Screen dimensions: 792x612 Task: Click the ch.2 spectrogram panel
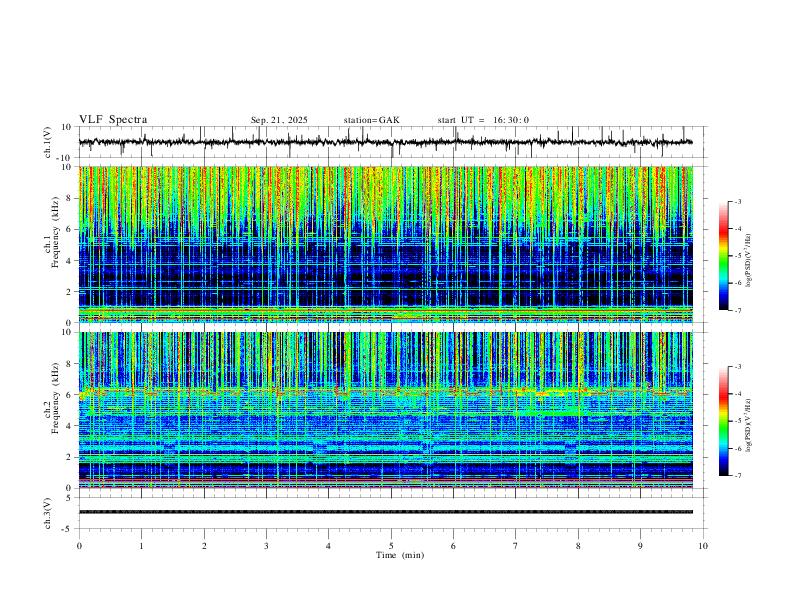(386, 410)
